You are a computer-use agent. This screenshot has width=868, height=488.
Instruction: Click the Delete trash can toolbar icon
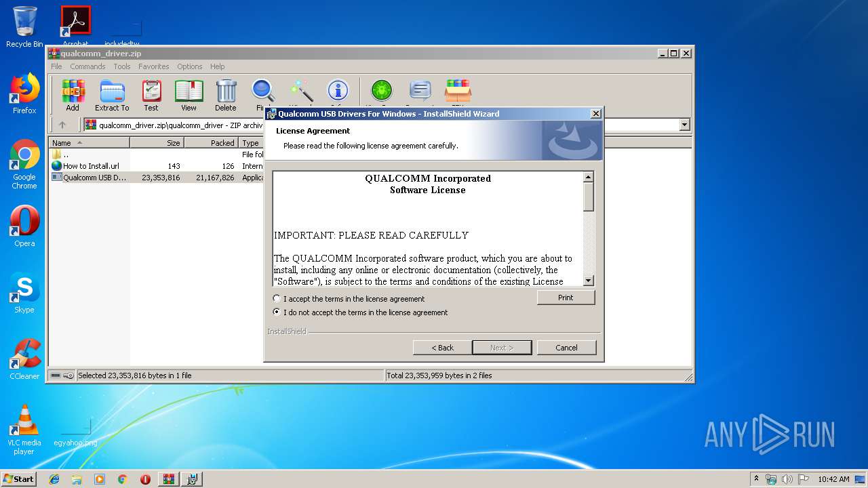[x=226, y=95]
